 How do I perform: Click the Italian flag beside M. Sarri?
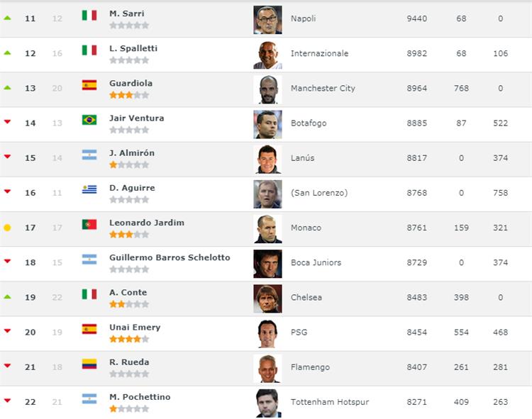89,15
